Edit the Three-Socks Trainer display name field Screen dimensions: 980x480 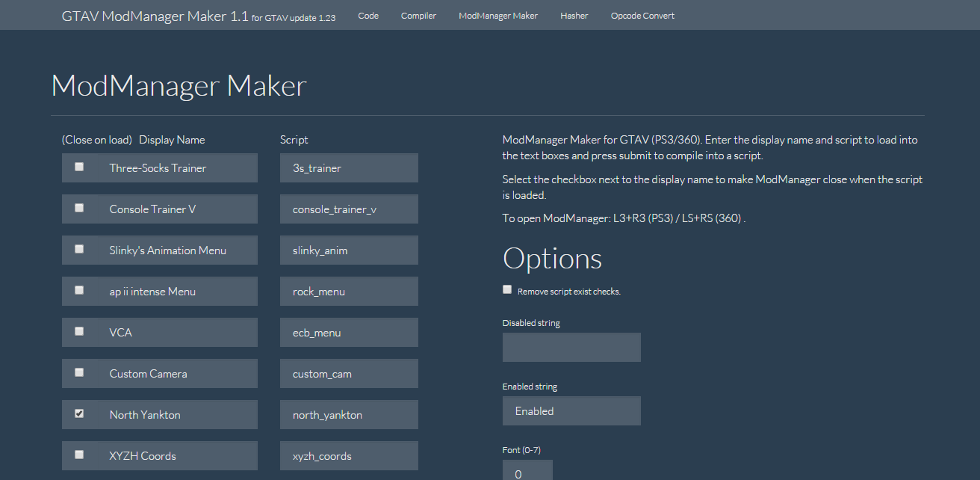[177, 168]
